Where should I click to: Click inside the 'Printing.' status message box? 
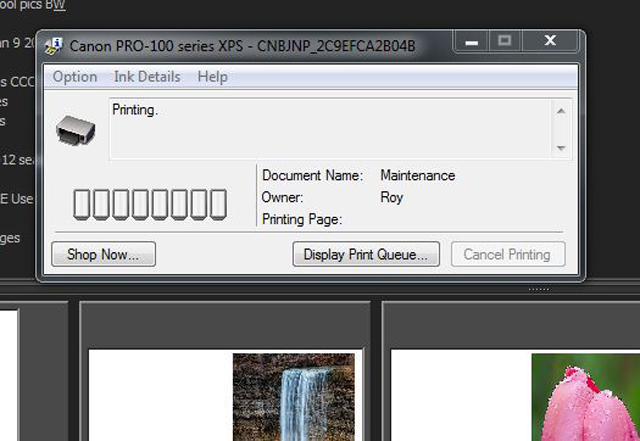click(330, 128)
